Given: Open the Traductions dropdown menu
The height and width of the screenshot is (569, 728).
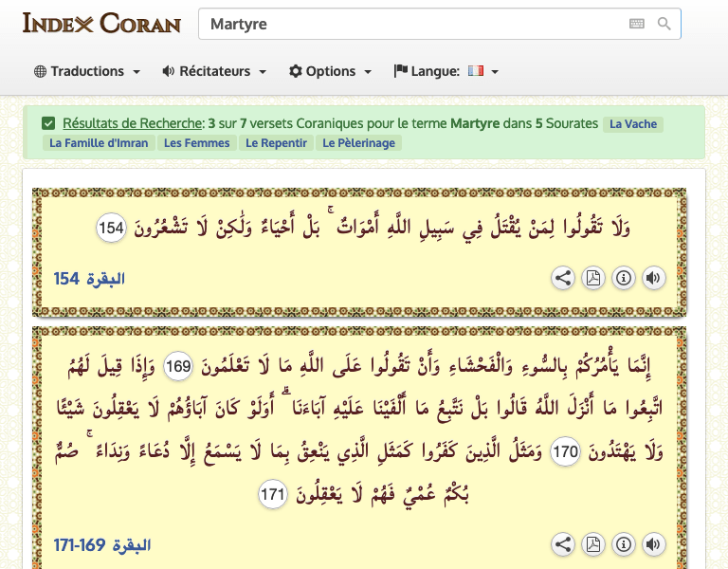Looking at the screenshot, I should pos(87,71).
